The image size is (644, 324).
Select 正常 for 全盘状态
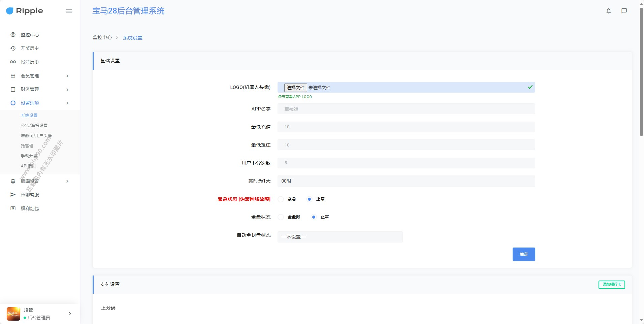[314, 217]
